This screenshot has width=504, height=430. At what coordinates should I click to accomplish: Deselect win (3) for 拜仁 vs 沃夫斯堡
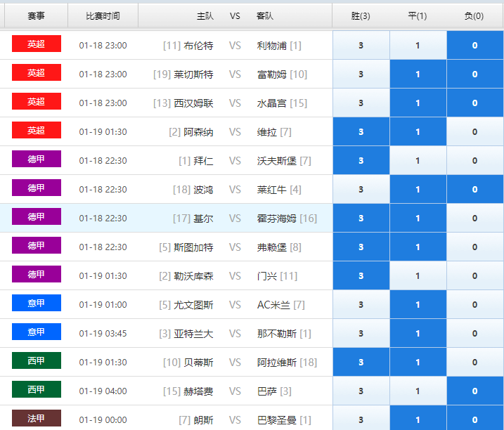pos(361,160)
